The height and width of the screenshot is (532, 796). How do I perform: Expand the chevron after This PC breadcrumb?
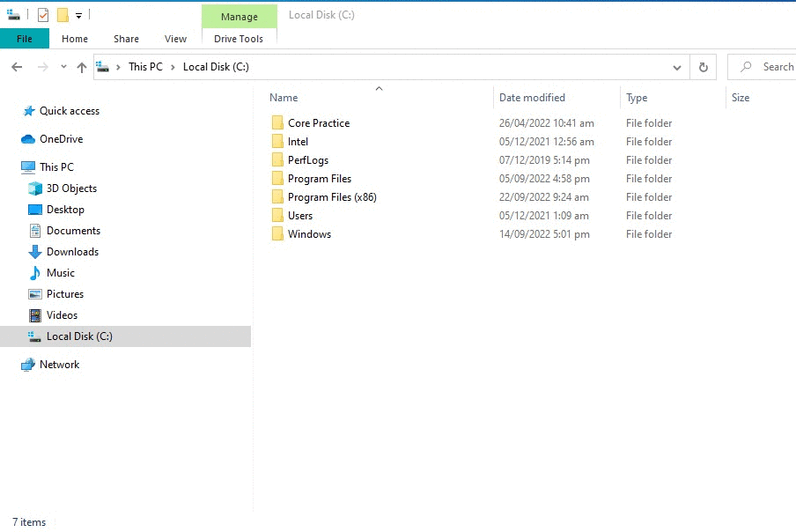coord(173,67)
